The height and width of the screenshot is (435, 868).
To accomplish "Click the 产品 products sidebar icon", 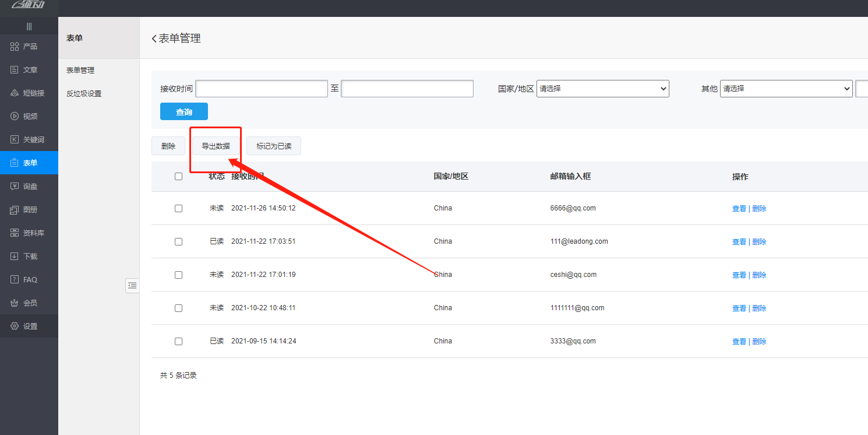I will [15, 47].
